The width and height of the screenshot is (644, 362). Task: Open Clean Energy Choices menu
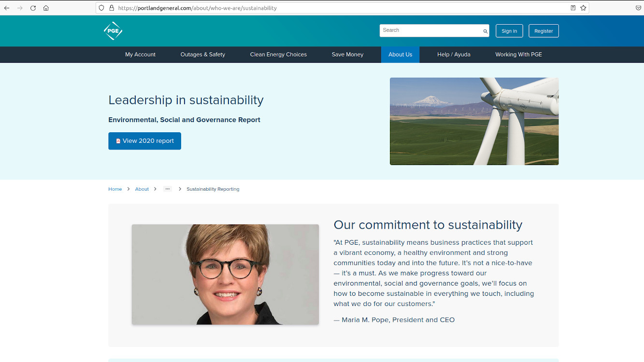[278, 55]
